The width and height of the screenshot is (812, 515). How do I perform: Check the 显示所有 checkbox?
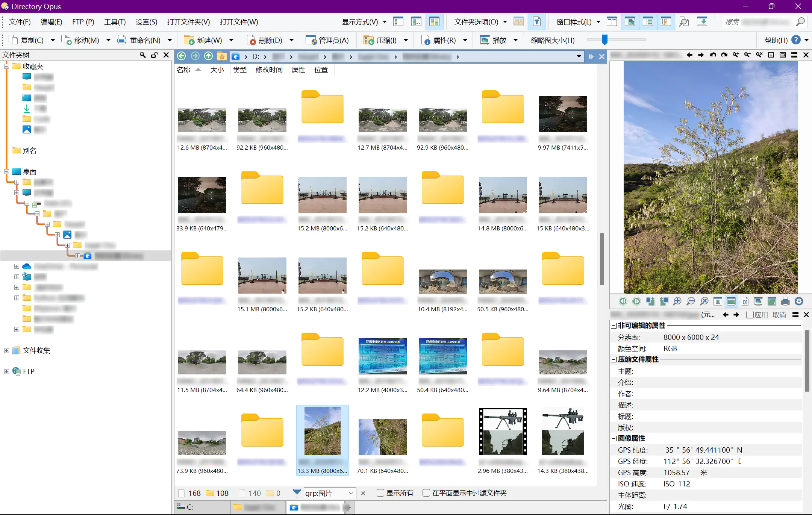click(x=380, y=493)
